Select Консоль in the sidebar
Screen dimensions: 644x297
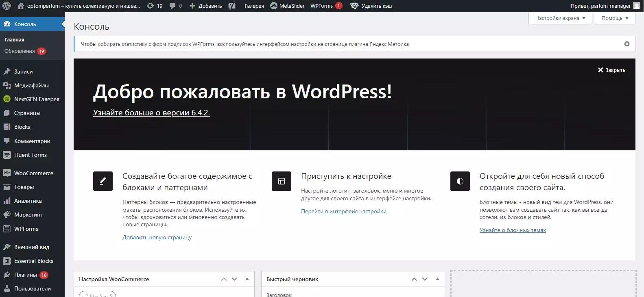click(x=32, y=24)
